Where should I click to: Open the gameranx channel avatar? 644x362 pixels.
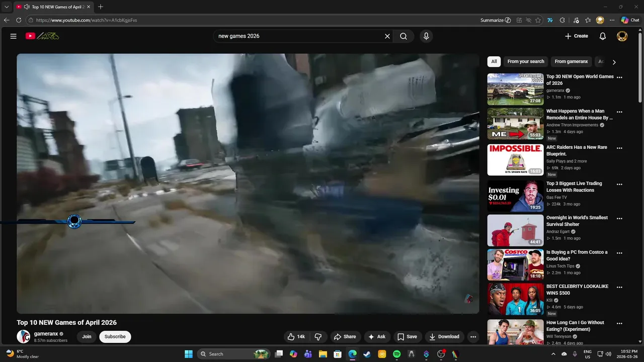[23, 337]
